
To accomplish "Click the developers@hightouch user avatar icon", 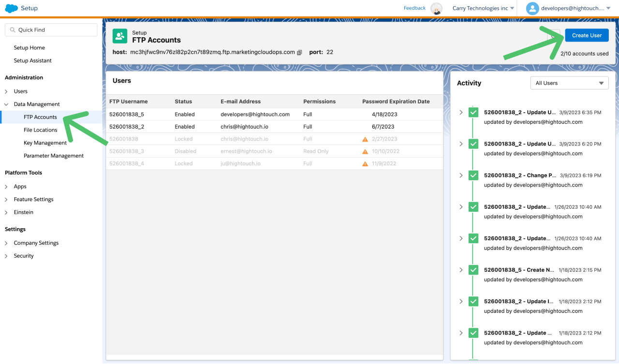I will (532, 8).
